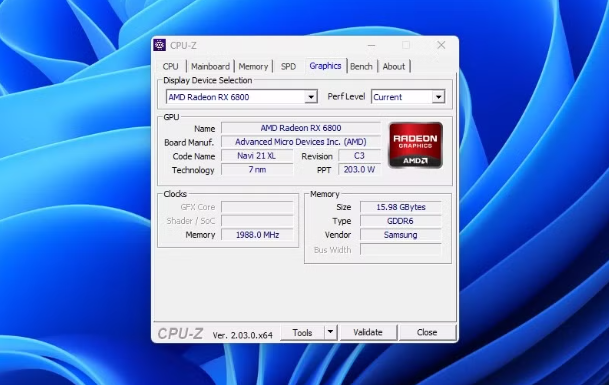The image size is (609, 385).
Task: Open the About tab
Action: 394,66
